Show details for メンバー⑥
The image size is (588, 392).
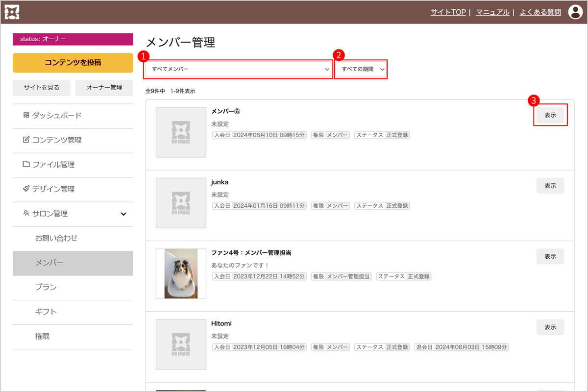pos(550,115)
